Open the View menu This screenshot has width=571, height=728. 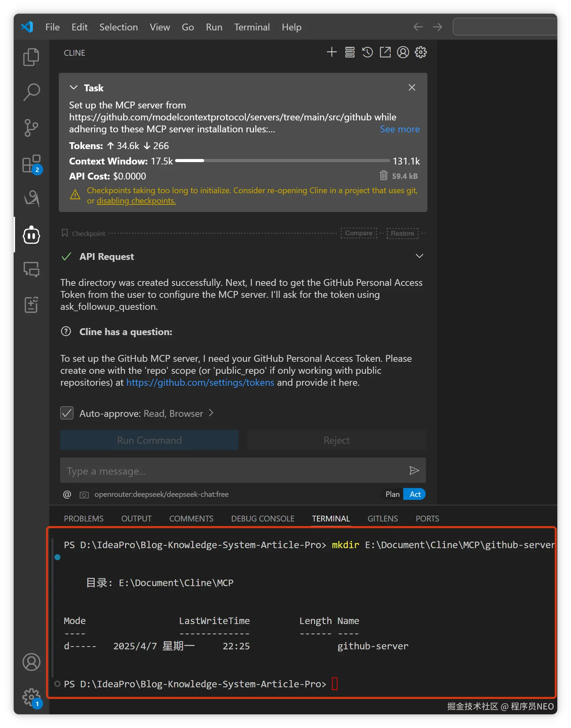pos(160,27)
